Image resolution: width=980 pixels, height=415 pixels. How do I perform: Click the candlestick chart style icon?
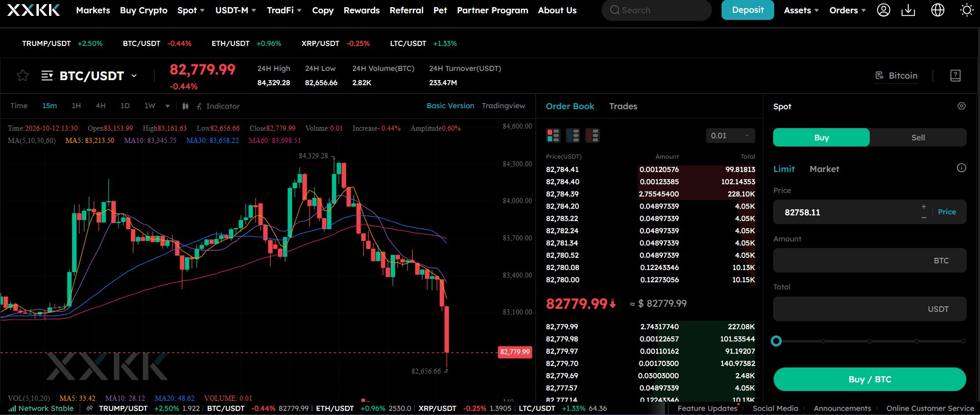[x=185, y=106]
